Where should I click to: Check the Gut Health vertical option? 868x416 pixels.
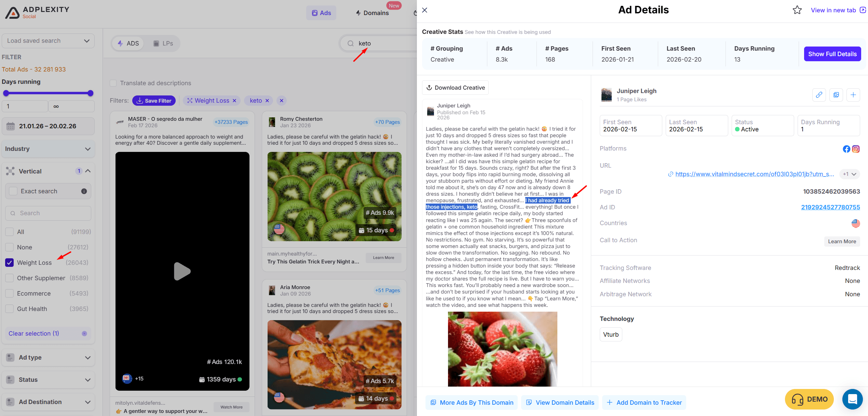point(10,309)
